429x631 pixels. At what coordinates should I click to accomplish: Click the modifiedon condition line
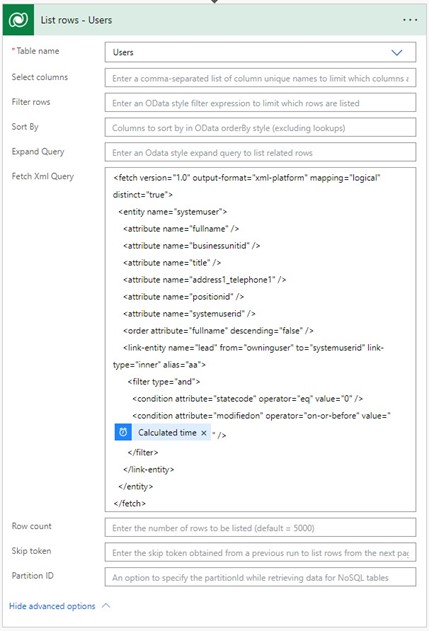pyautogui.click(x=262, y=415)
